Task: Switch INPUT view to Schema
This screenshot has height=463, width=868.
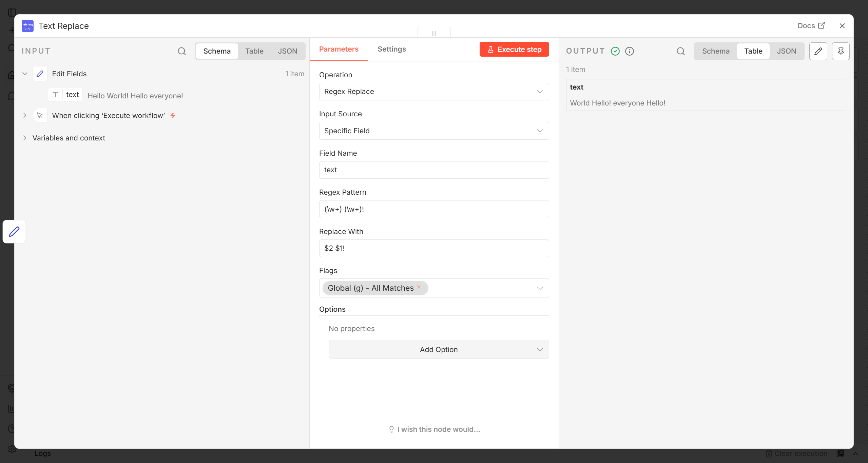Action: [217, 51]
